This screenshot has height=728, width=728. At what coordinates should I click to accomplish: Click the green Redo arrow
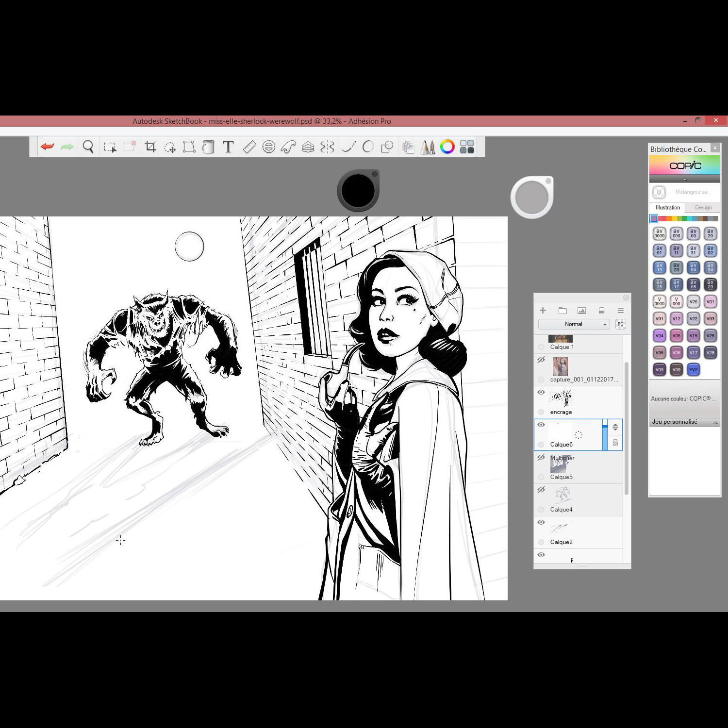pos(67,147)
